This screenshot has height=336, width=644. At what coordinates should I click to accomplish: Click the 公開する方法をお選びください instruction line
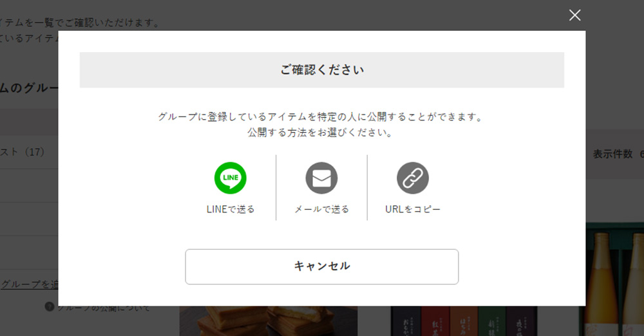pyautogui.click(x=320, y=132)
